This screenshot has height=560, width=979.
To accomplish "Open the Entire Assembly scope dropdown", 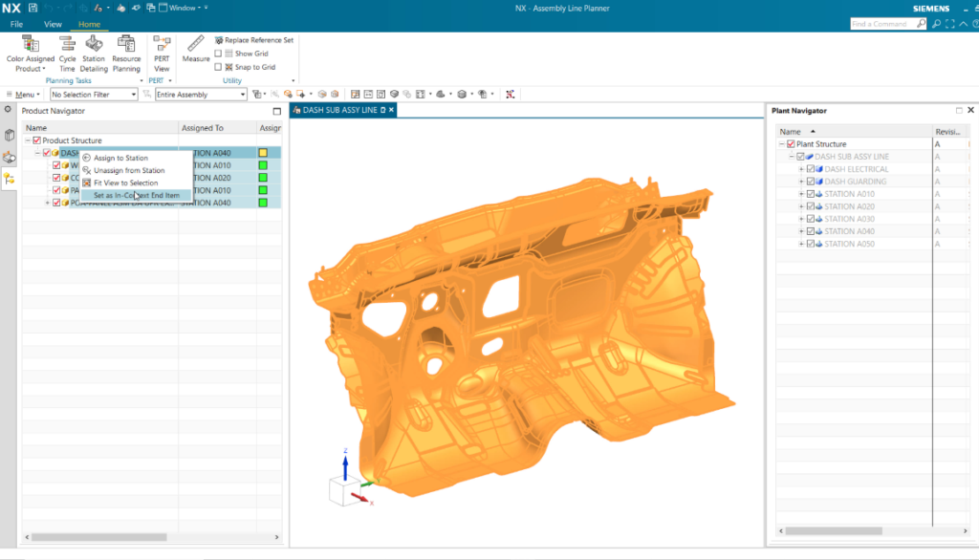I will pyautogui.click(x=201, y=95).
